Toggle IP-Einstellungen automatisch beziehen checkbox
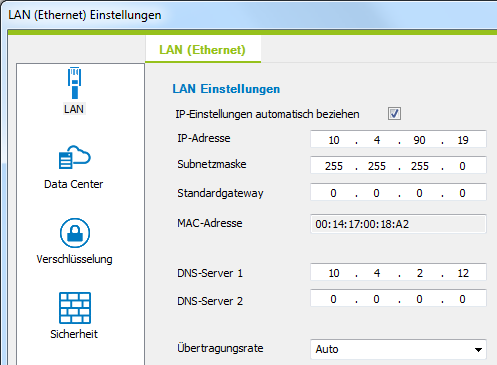The height and width of the screenshot is (365, 497). (394, 114)
